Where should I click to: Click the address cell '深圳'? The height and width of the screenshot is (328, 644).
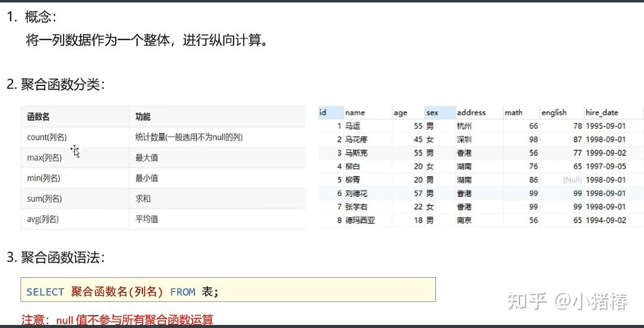[464, 140]
